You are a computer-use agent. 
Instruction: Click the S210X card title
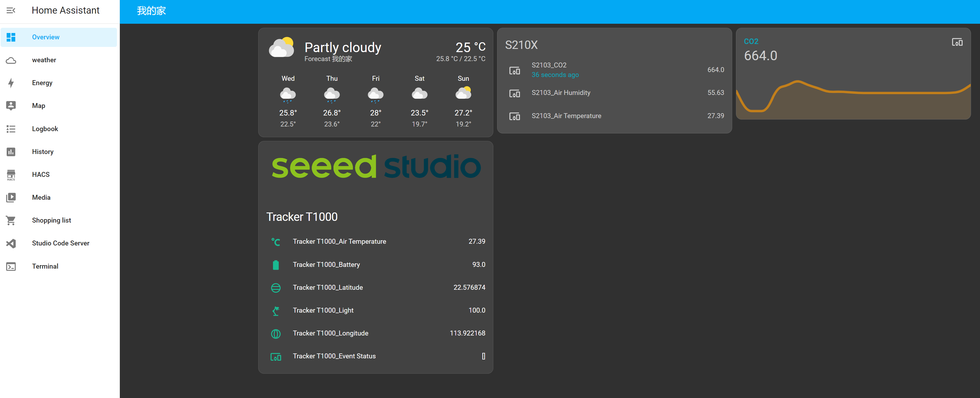coord(521,45)
